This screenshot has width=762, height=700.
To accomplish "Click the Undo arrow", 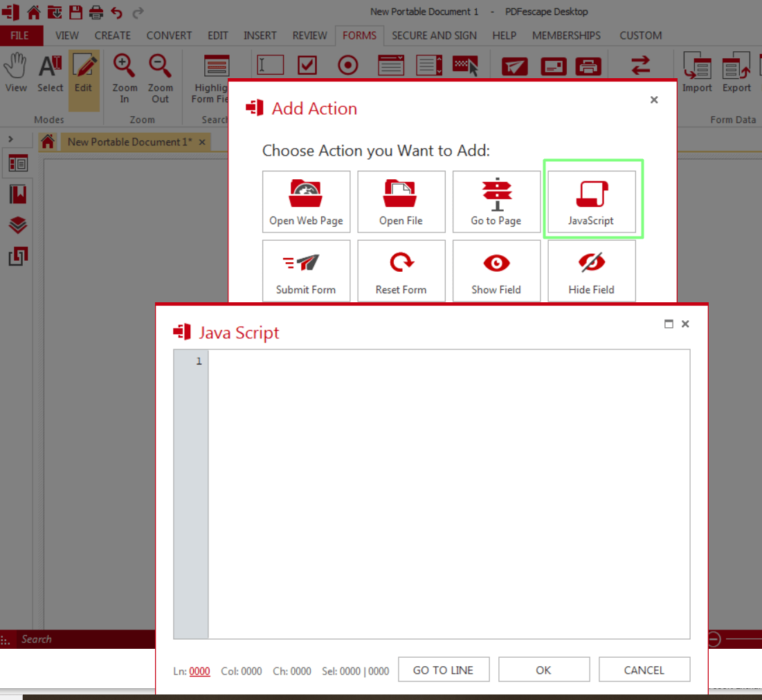I will click(116, 11).
